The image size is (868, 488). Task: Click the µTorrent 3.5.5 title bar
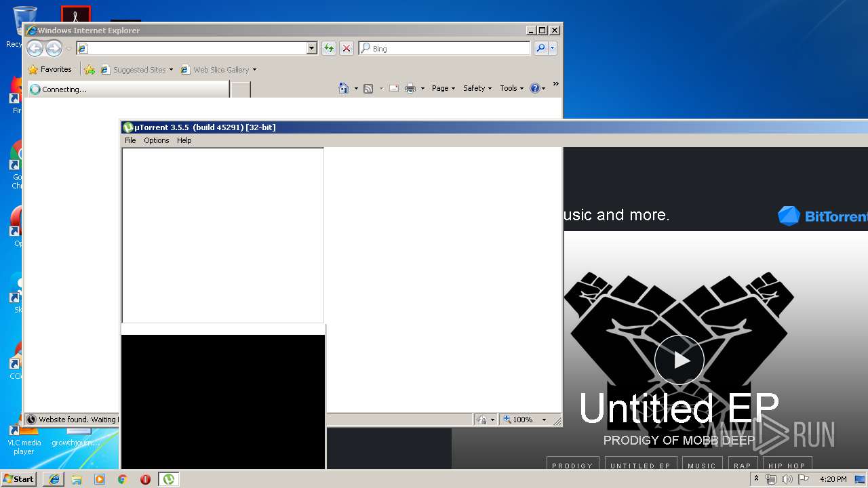coord(494,127)
